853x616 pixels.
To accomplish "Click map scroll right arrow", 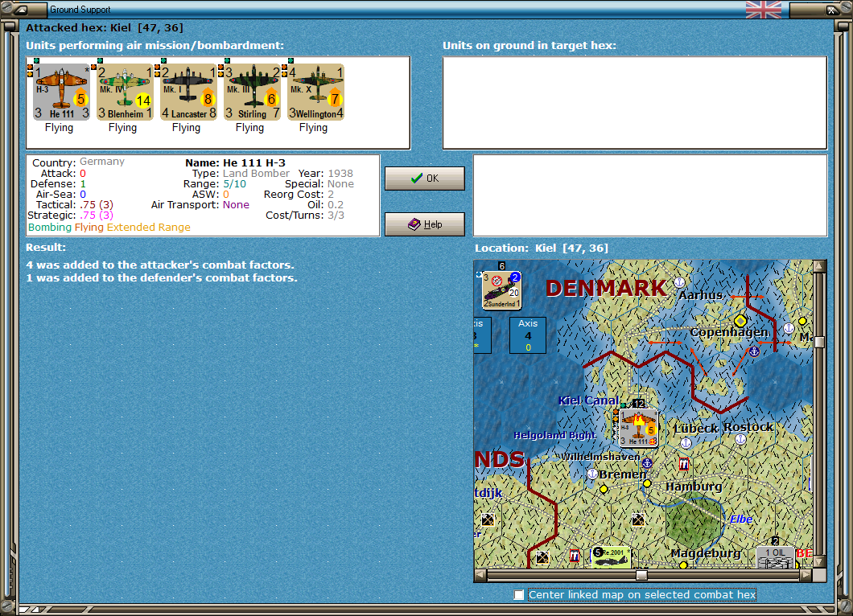I will click(x=807, y=574).
